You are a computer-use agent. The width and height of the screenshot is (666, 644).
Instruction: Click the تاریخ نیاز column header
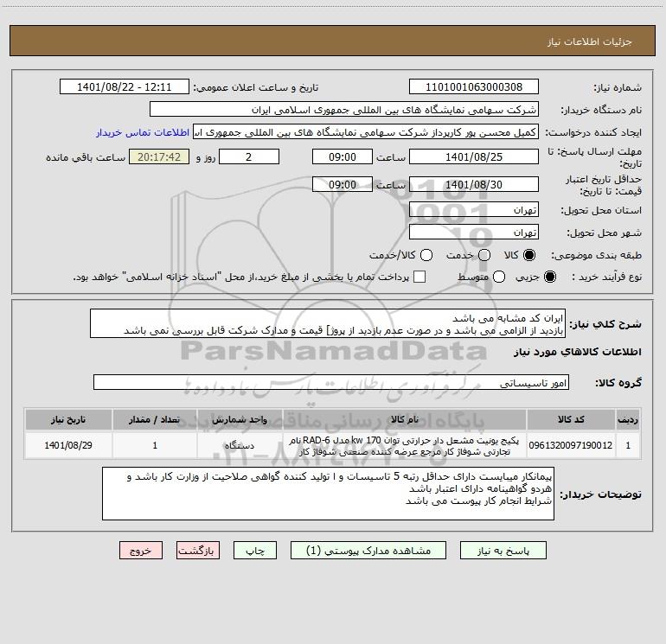pyautogui.click(x=68, y=419)
